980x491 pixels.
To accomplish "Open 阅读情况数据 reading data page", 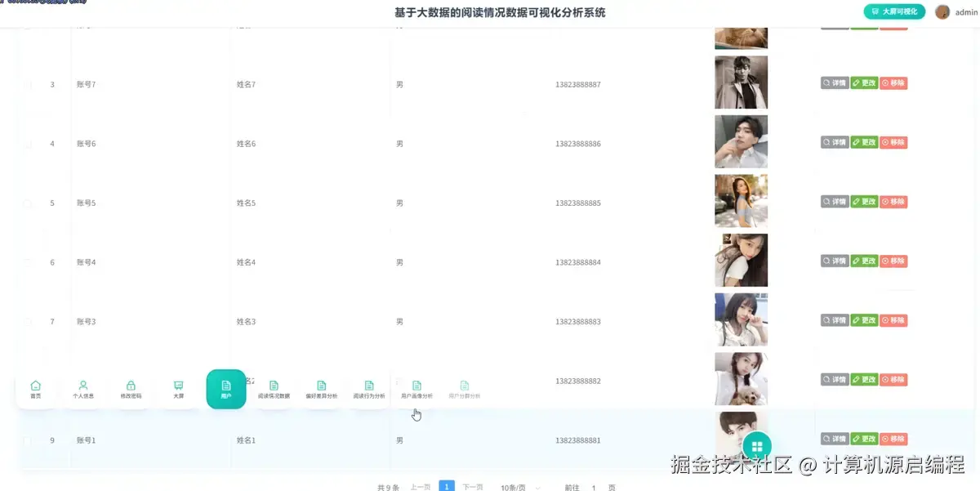I will coord(274,389).
